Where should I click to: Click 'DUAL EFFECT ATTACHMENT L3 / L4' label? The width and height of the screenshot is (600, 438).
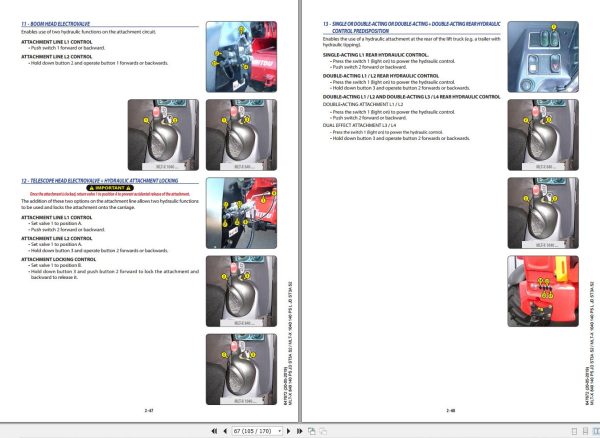[x=359, y=125]
